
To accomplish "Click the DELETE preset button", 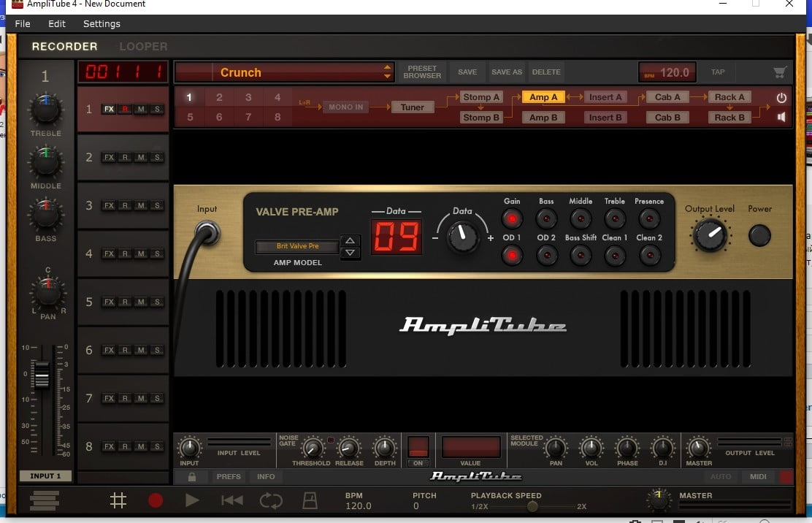I will [x=545, y=72].
